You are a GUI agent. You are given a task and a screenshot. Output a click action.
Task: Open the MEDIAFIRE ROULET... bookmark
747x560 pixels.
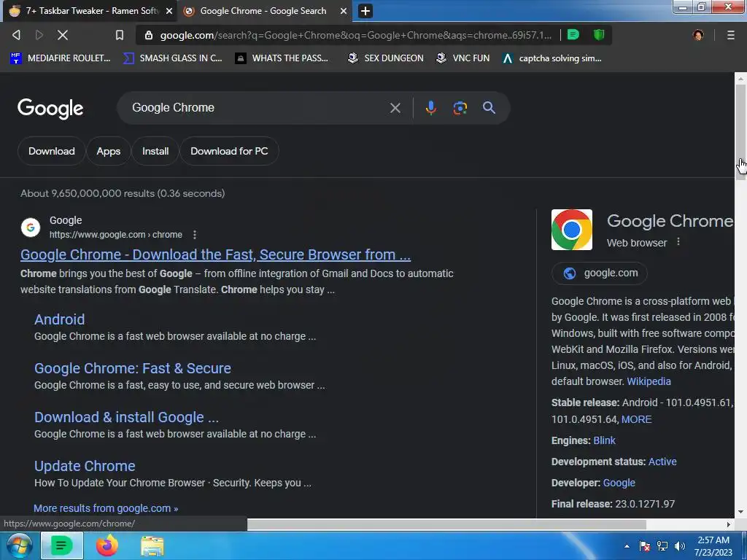pos(60,58)
